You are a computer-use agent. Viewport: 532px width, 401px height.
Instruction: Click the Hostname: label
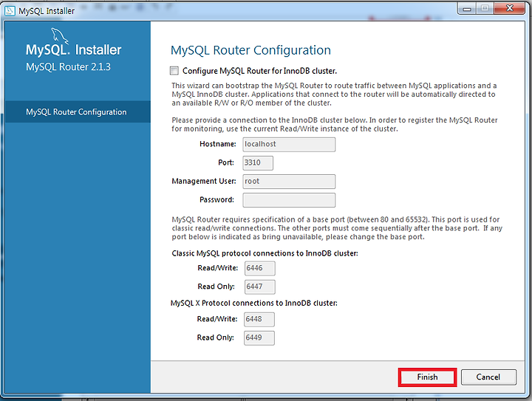(x=218, y=144)
